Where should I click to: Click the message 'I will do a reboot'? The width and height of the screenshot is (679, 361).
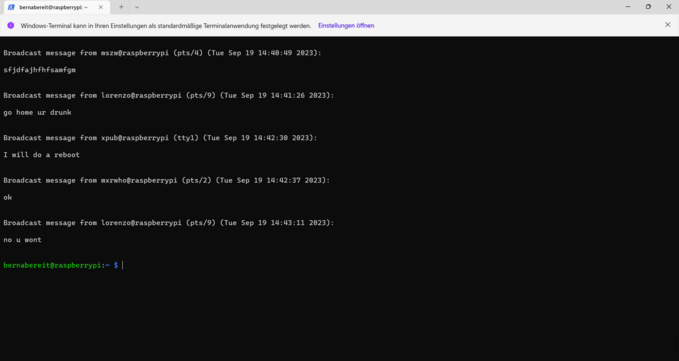pos(42,155)
